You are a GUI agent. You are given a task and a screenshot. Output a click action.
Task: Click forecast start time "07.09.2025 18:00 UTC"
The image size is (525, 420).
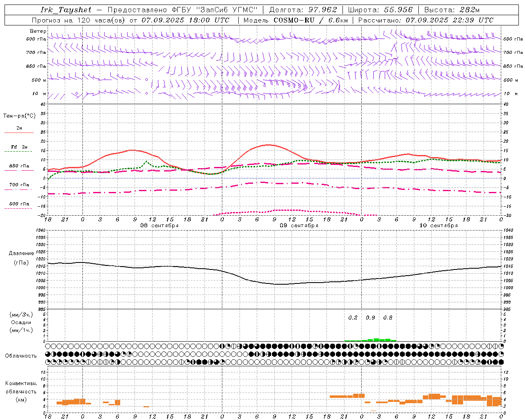point(186,20)
